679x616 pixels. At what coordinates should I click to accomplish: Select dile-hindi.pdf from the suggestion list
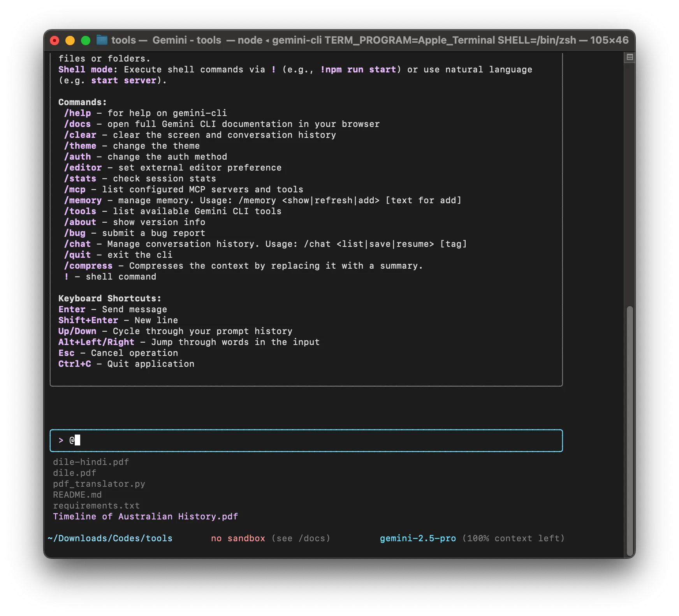click(x=91, y=462)
